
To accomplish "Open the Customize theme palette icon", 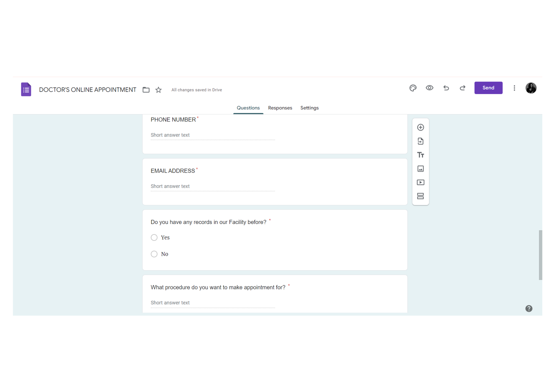I will click(x=413, y=88).
